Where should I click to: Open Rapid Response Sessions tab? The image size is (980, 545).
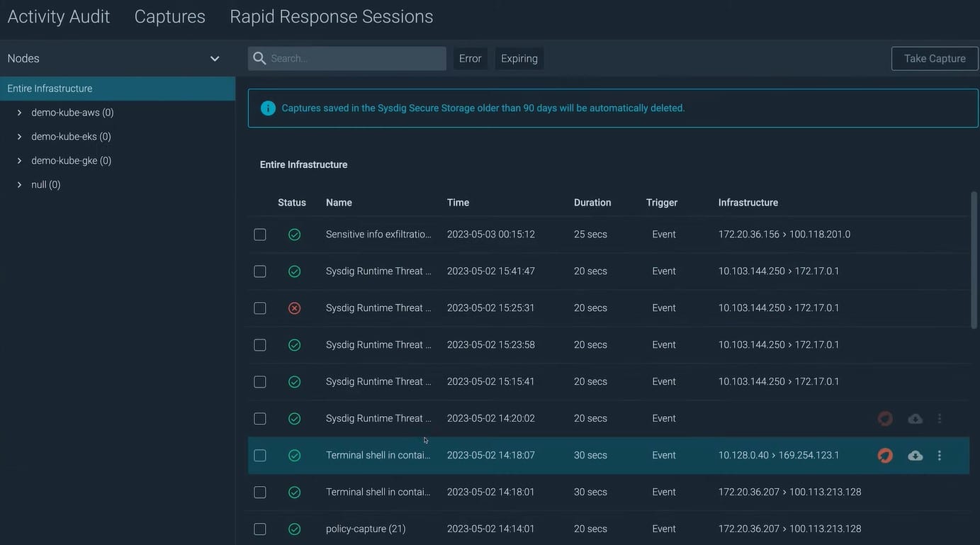(x=332, y=16)
